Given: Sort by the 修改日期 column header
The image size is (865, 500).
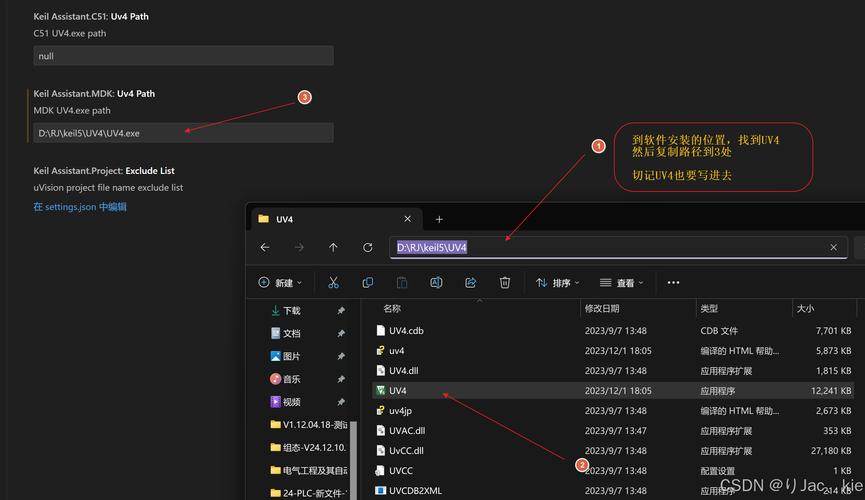Looking at the screenshot, I should pos(602,308).
